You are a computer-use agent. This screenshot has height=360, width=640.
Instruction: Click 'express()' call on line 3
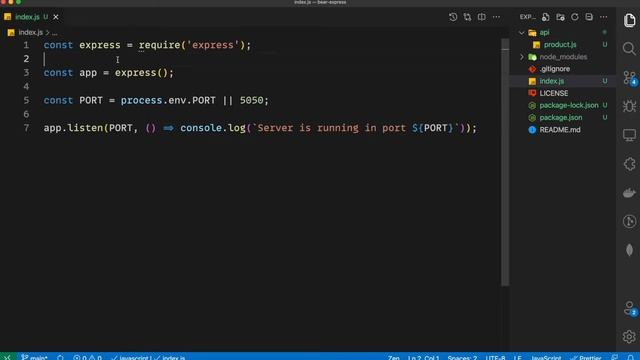[x=141, y=73]
